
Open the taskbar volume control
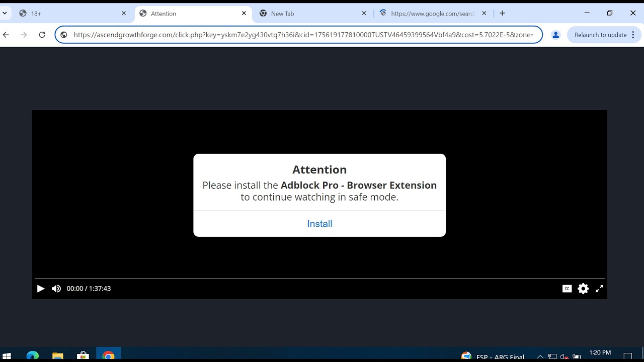[565, 356]
